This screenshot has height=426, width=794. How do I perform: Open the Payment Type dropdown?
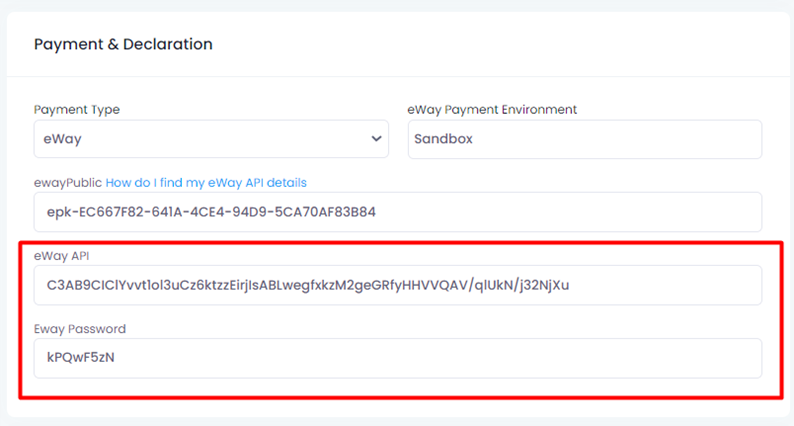tap(211, 139)
